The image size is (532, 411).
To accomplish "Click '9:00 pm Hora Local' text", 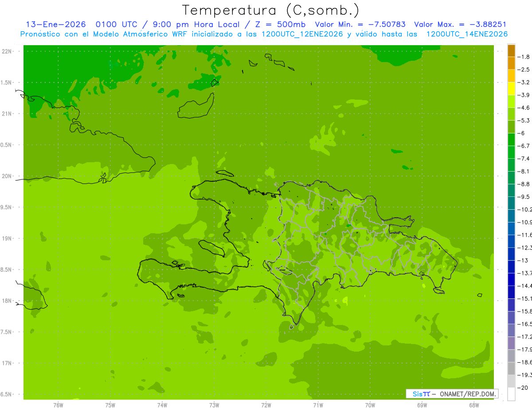I will click(x=197, y=24).
